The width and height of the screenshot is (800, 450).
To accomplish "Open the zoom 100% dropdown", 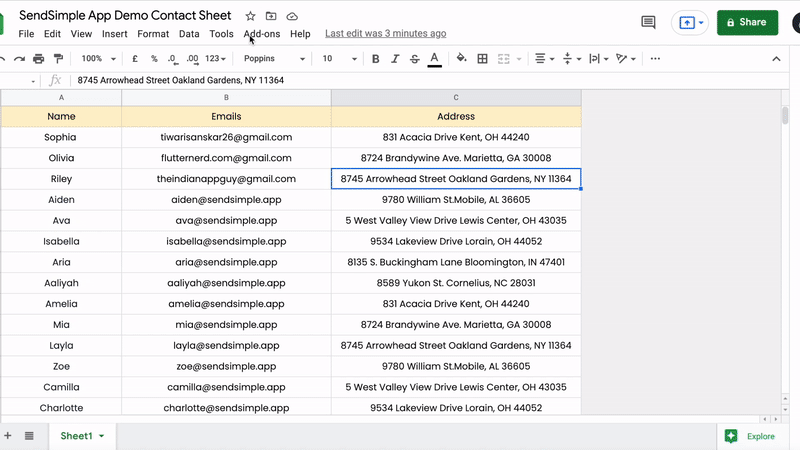I will [98, 59].
